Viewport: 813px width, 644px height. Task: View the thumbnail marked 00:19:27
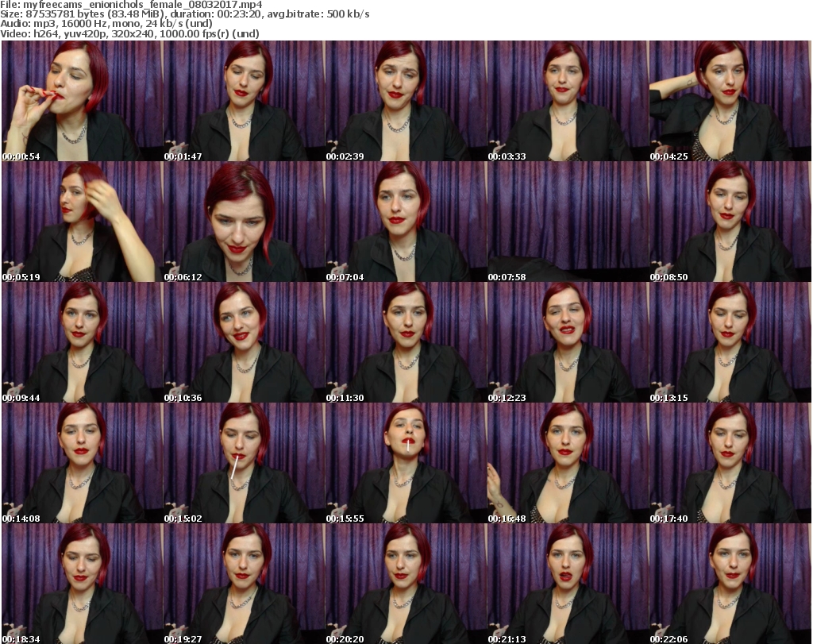(x=245, y=584)
